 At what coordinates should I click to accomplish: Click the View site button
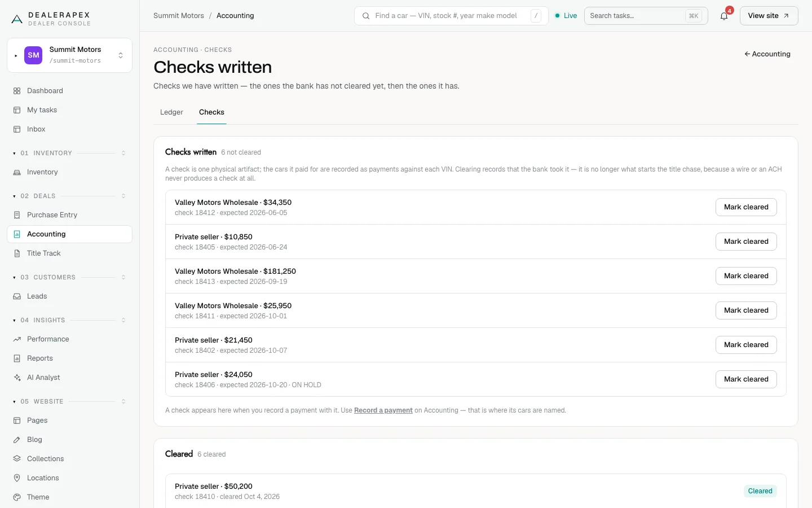[769, 16]
